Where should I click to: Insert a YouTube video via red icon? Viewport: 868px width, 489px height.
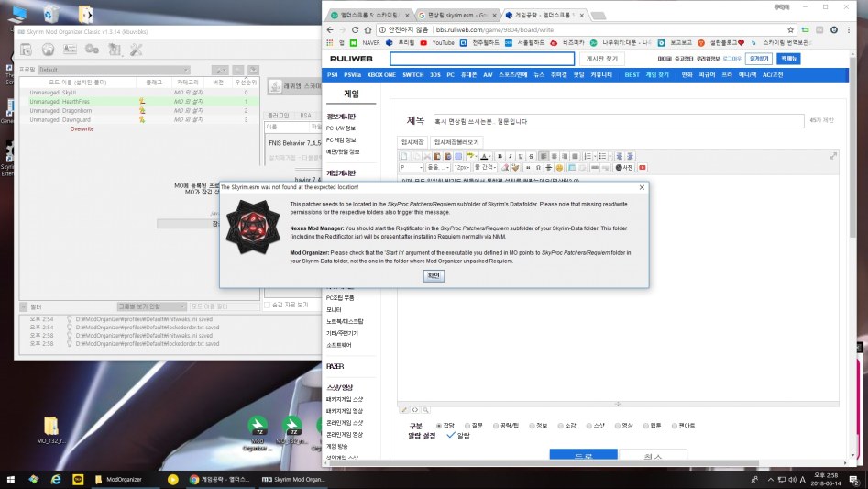click(642, 167)
